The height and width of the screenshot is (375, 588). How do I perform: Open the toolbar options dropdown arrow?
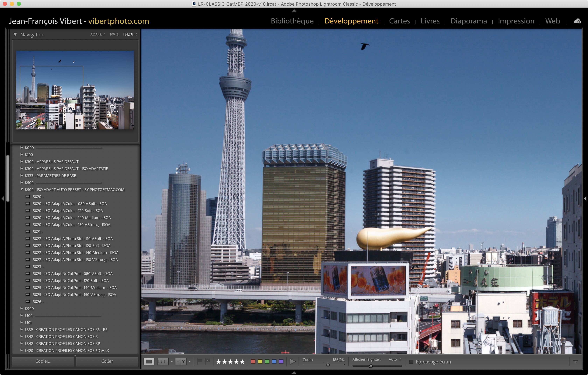(x=575, y=362)
